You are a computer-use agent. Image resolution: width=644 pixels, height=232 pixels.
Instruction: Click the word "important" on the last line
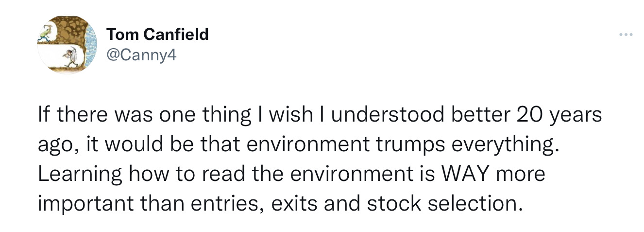pos(77,203)
